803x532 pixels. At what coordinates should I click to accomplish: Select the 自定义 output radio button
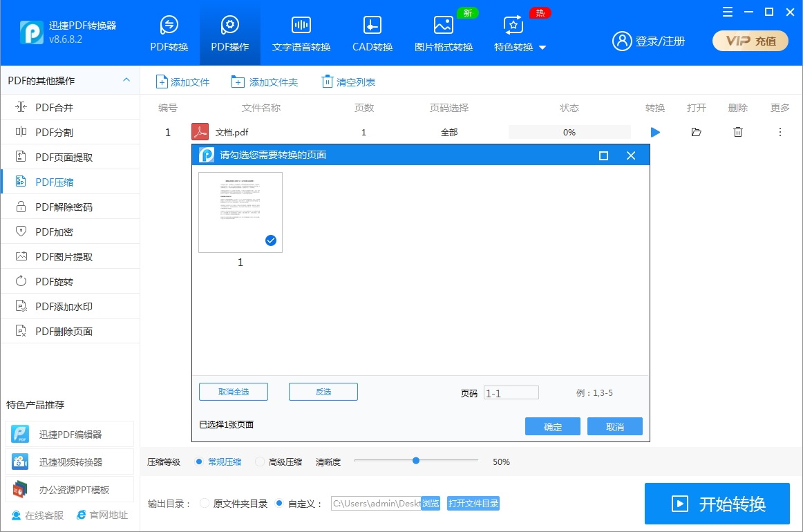point(279,503)
